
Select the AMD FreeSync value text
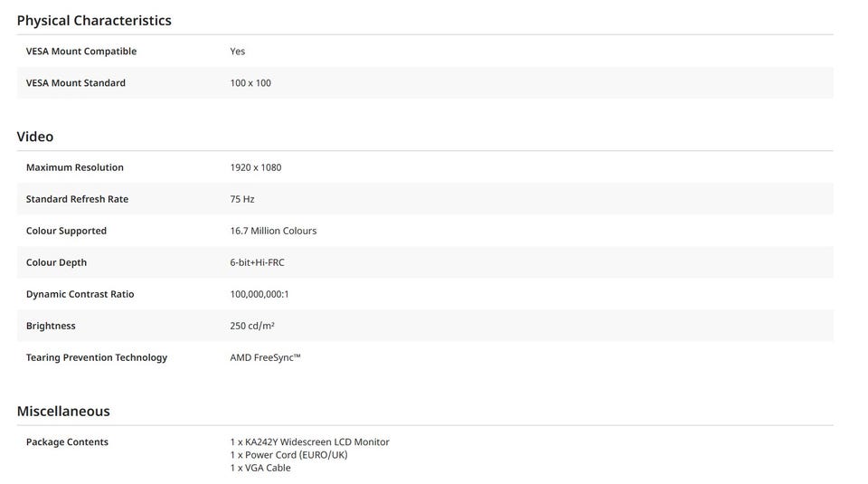(265, 357)
